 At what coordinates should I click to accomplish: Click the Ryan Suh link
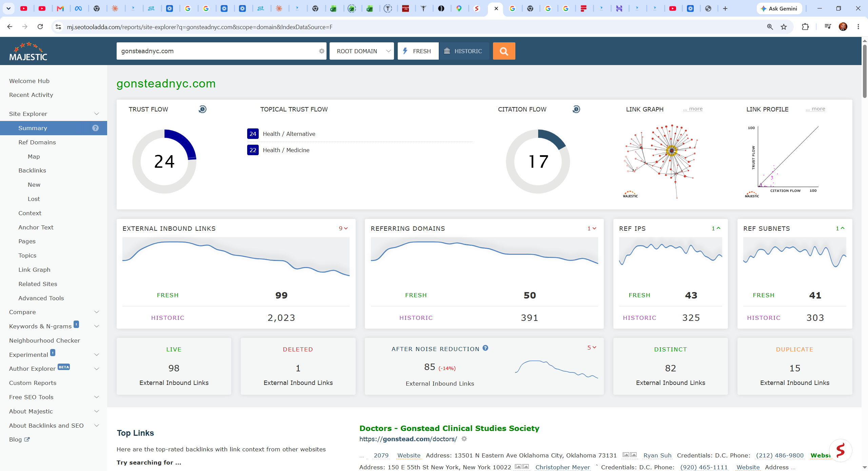[657, 455]
